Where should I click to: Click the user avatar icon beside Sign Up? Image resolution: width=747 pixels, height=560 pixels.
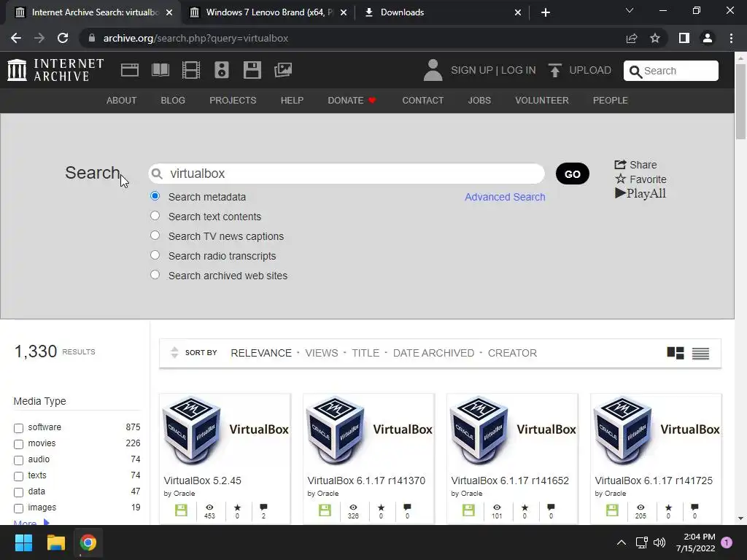[433, 70]
